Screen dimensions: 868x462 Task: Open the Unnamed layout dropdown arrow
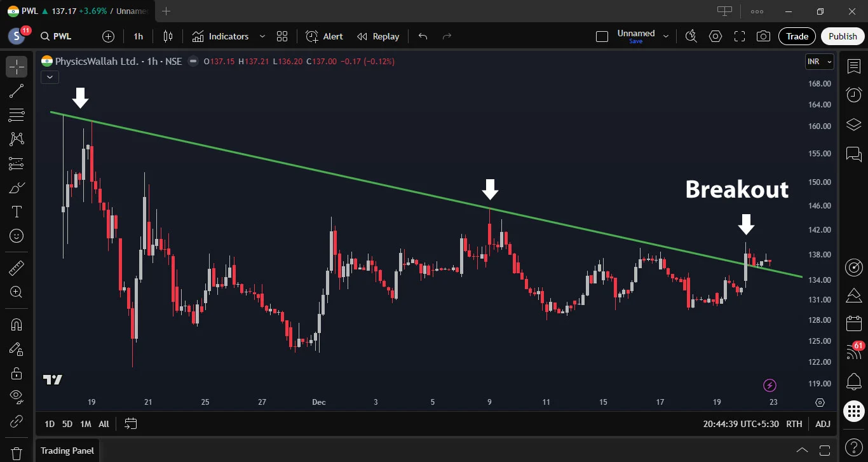666,36
